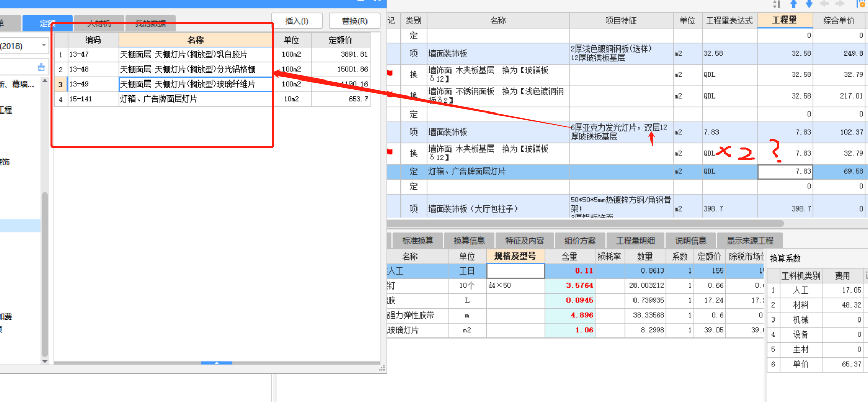Click the 2厚浅色镀铜钢板 feature cell
This screenshot has width=868, height=402.
point(621,53)
